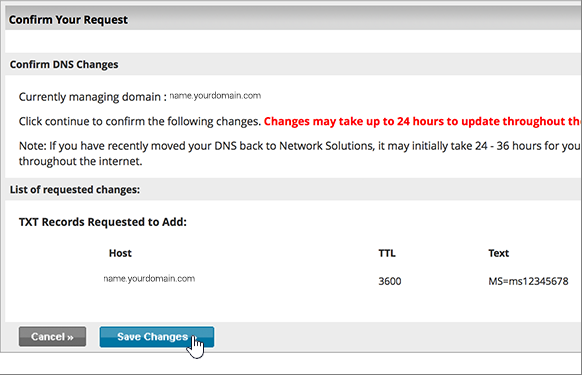Select the List of requested changes header

coord(75,190)
